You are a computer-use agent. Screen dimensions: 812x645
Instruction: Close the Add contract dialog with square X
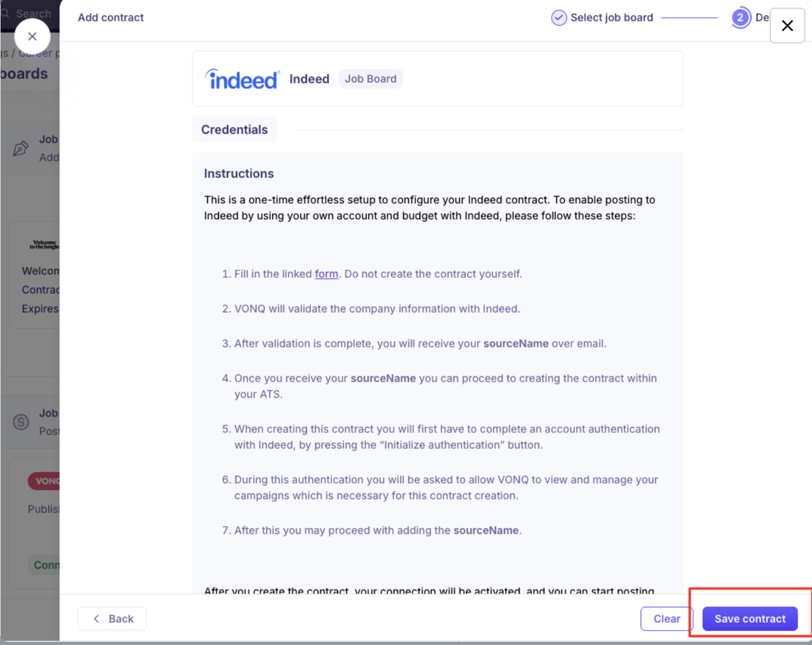pyautogui.click(x=787, y=26)
